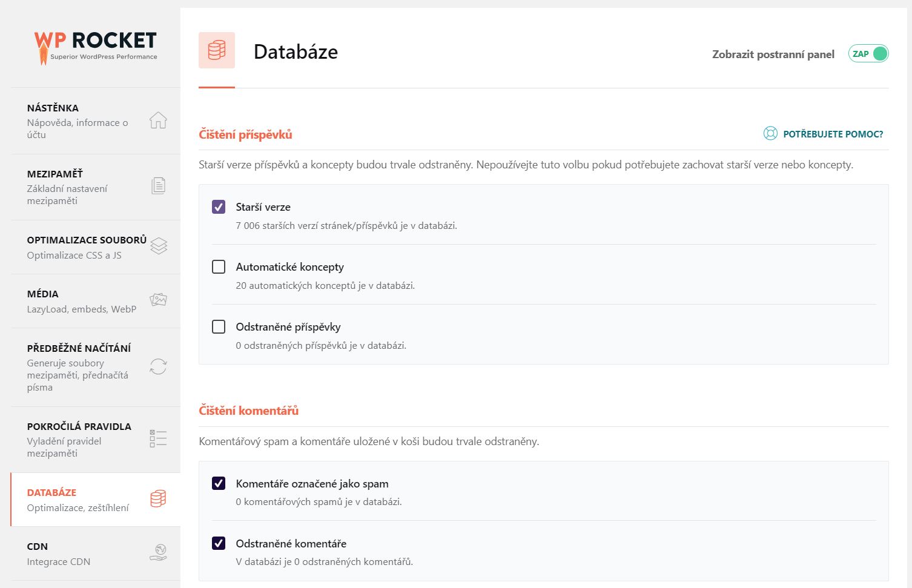Select the Databáze sidebar tab

click(96, 500)
